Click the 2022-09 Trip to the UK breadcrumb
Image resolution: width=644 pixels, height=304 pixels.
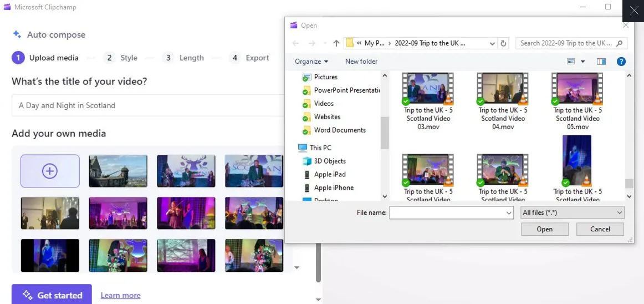tap(430, 43)
